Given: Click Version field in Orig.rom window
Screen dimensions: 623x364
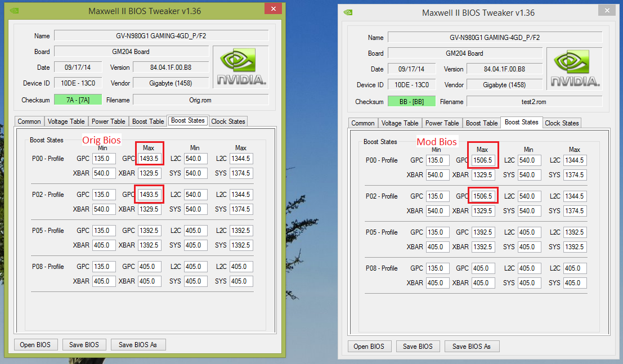Looking at the screenshot, I should [171, 67].
